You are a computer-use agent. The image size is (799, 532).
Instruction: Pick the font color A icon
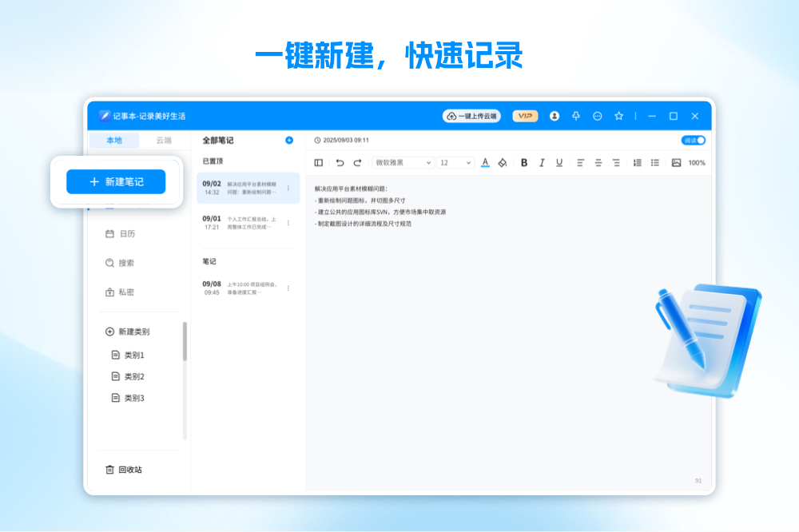click(485, 163)
